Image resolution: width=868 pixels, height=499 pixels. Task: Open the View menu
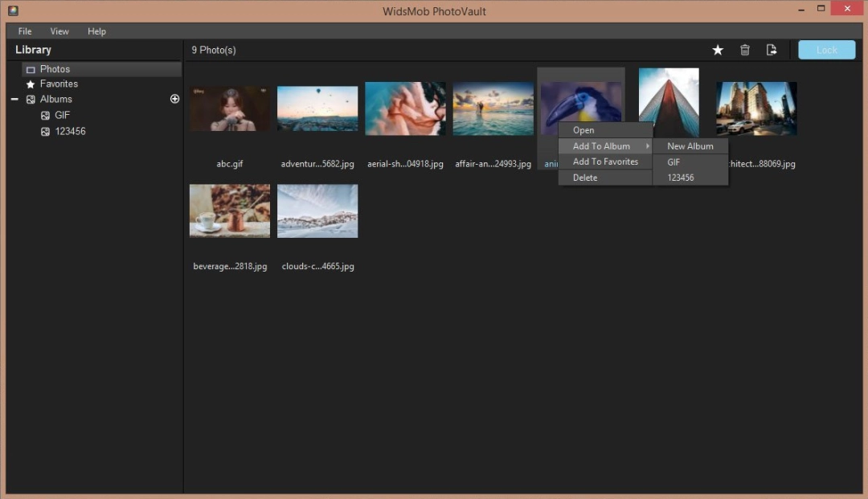(59, 31)
